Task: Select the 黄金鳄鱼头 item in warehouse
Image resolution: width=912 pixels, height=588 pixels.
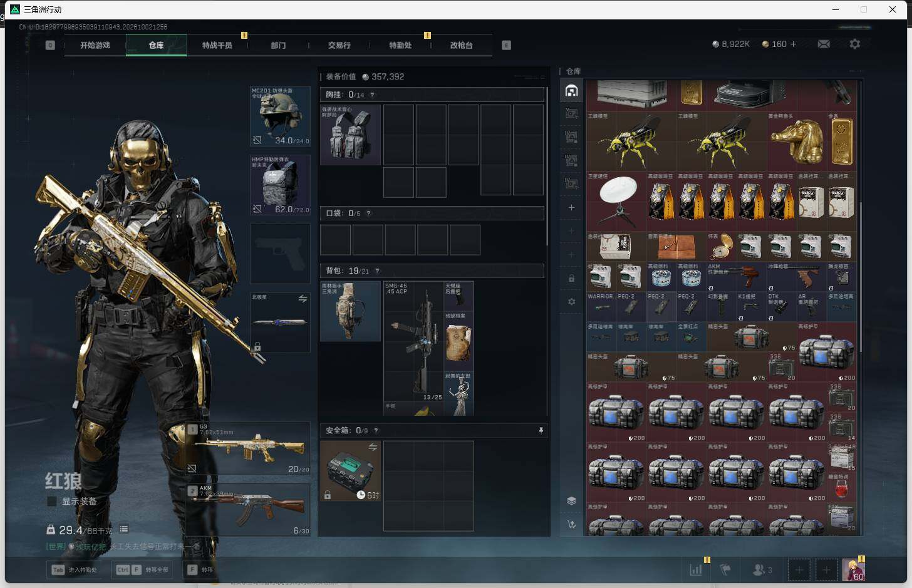Action: click(x=797, y=141)
